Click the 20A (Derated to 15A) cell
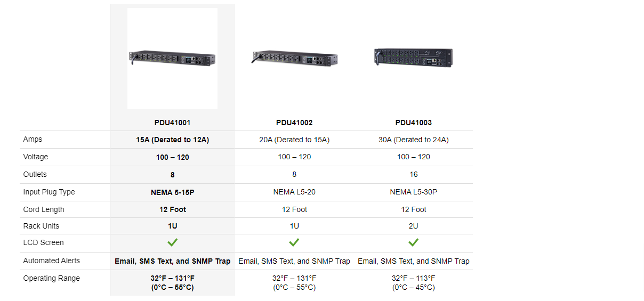 pyautogui.click(x=294, y=140)
